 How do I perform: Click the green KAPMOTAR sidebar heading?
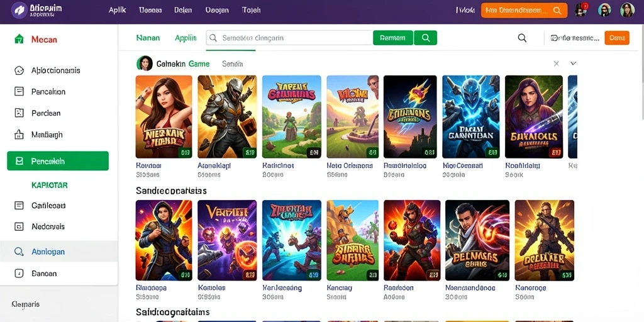(49, 186)
